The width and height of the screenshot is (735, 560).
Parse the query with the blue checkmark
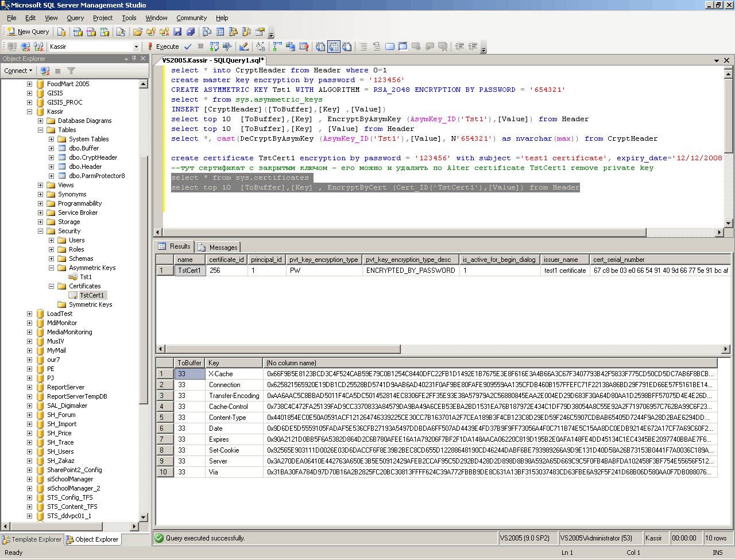[x=188, y=47]
